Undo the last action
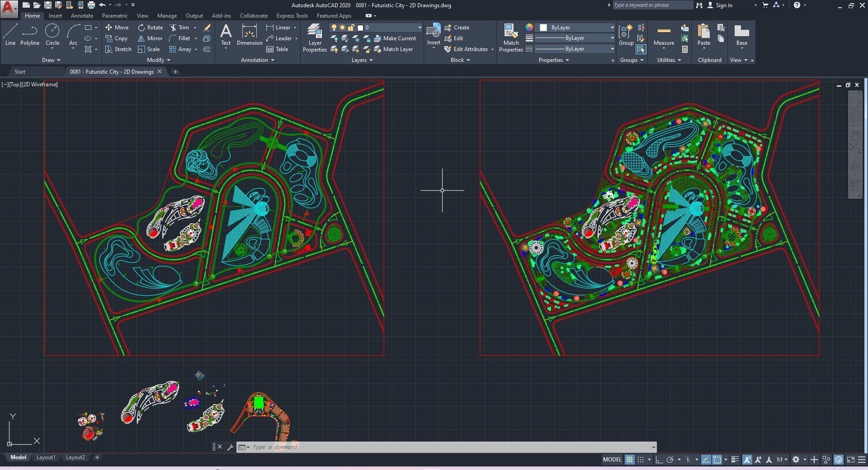 point(102,5)
